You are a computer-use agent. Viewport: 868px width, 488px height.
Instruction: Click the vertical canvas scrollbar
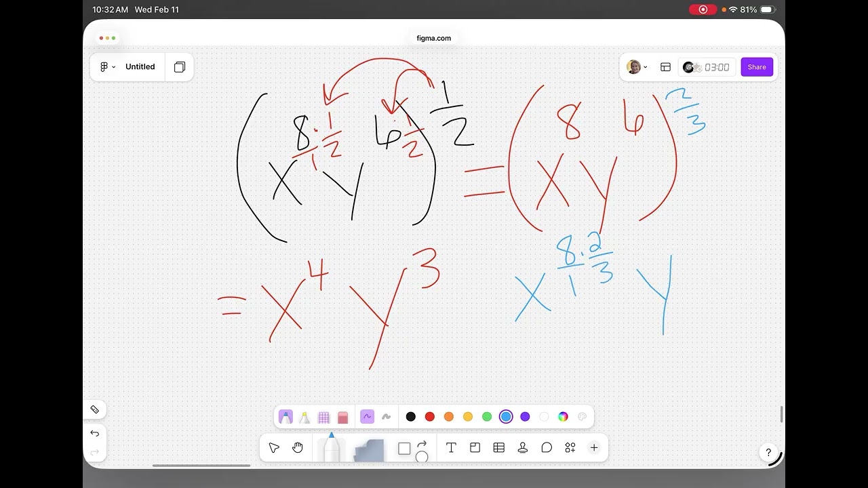(781, 413)
